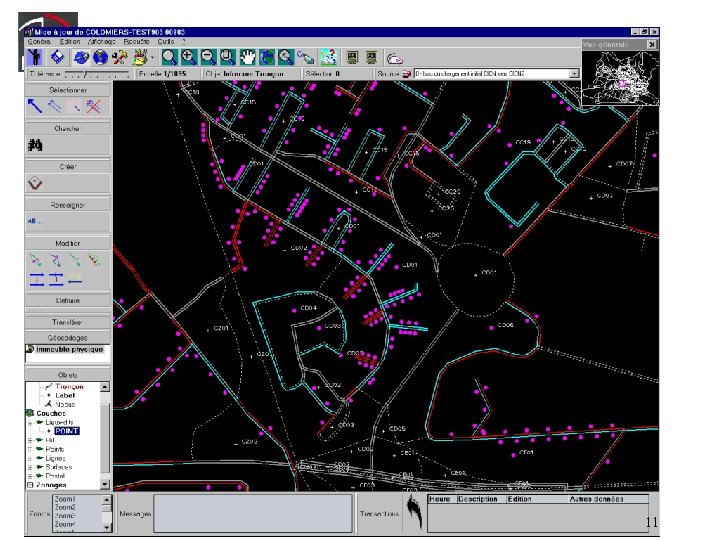Click the Créer diamond shape icon

pos(35,183)
